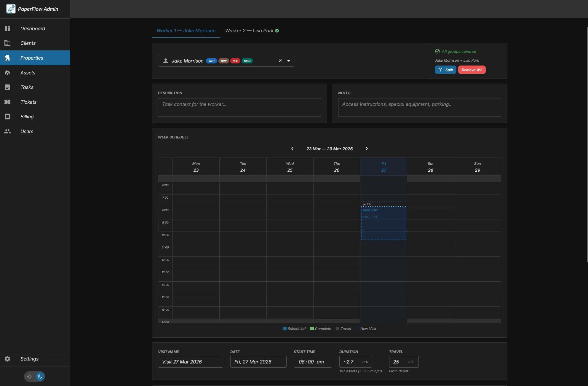The height and width of the screenshot is (386, 588).
Task: Clear Jake Morrison with the X icon
Action: (x=280, y=61)
